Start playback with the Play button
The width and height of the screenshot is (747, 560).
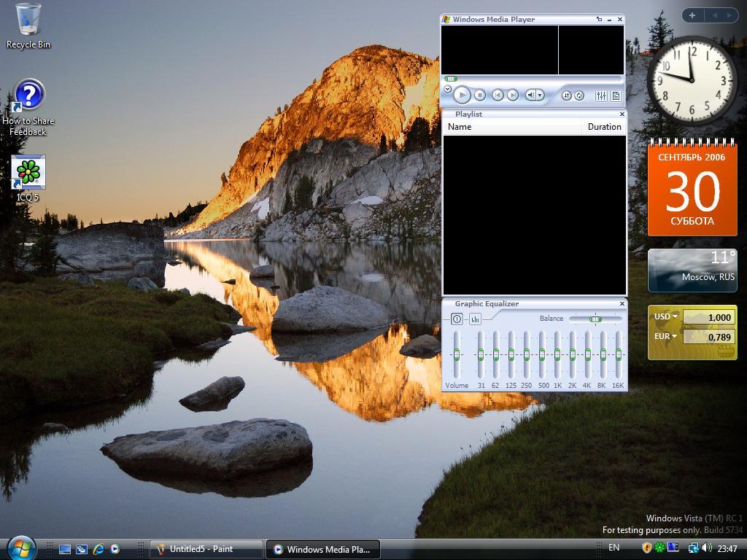coord(462,96)
